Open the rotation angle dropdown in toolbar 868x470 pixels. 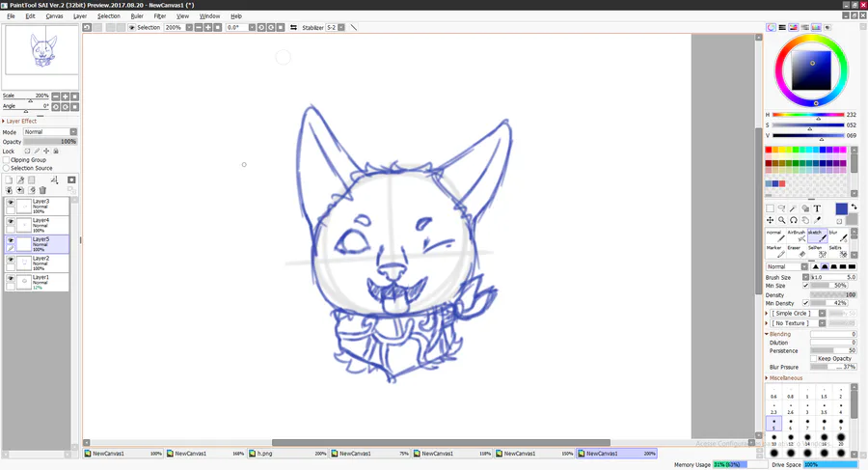252,27
